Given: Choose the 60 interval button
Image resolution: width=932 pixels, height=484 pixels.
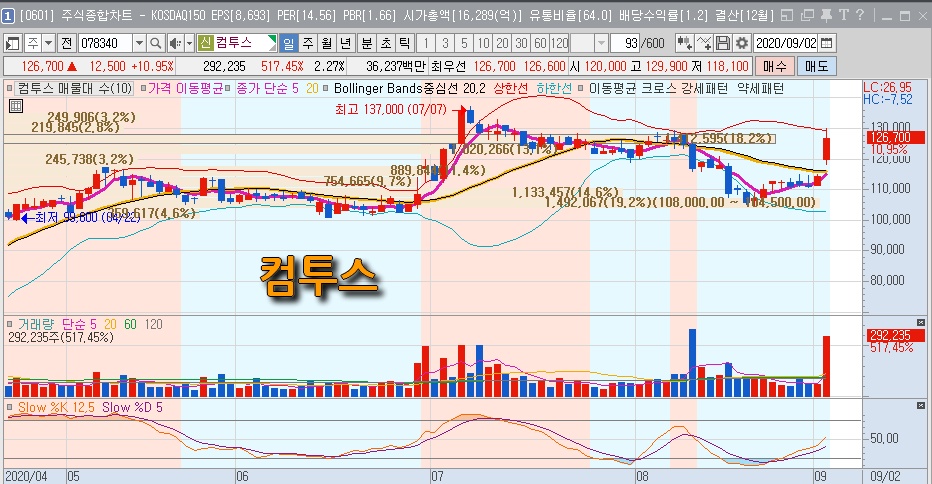Looking at the screenshot, I should pyautogui.click(x=540, y=43).
